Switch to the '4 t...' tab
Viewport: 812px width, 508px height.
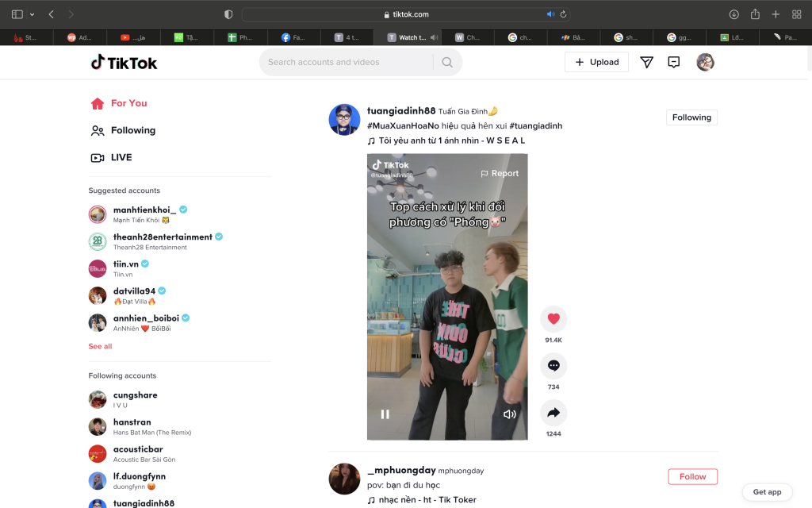pyautogui.click(x=347, y=37)
